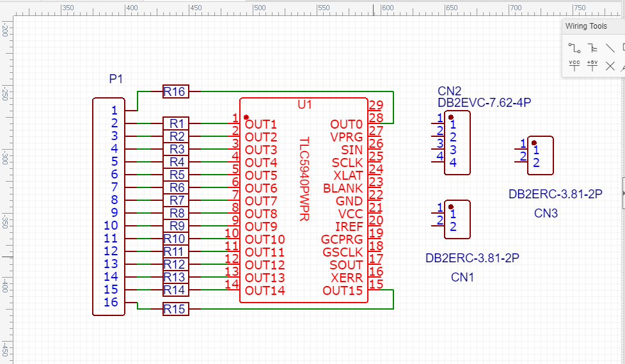Click the OUT15 pin name on U1

pos(343,290)
